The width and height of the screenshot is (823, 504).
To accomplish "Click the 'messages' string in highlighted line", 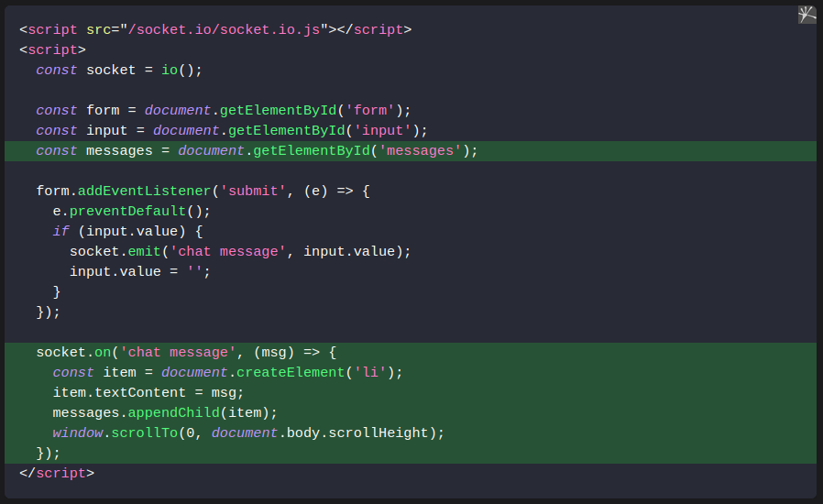I will (x=420, y=150).
